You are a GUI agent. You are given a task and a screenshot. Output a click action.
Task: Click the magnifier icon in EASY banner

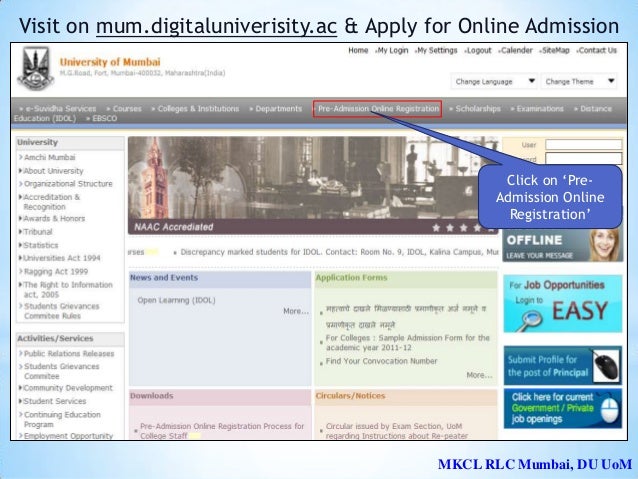coord(531,321)
